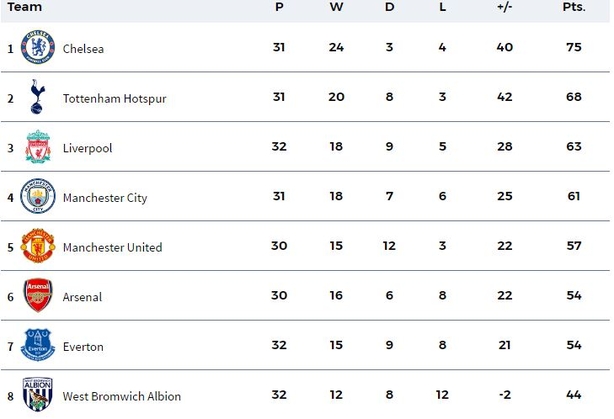614x419 pixels.
Task: Select the Liverpool club badge
Action: tap(38, 146)
